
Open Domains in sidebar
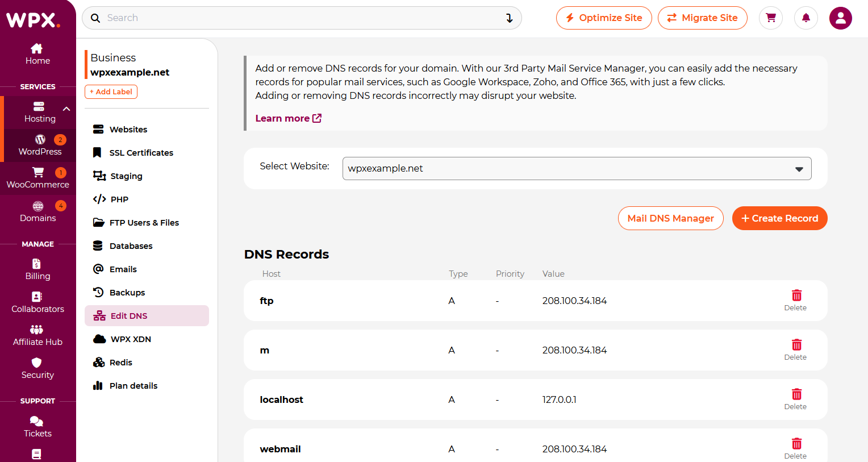[37, 211]
